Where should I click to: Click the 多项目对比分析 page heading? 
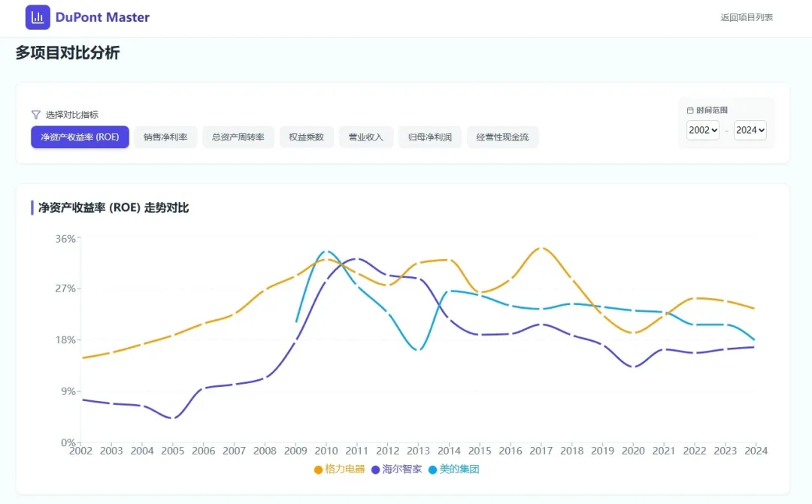point(68,53)
